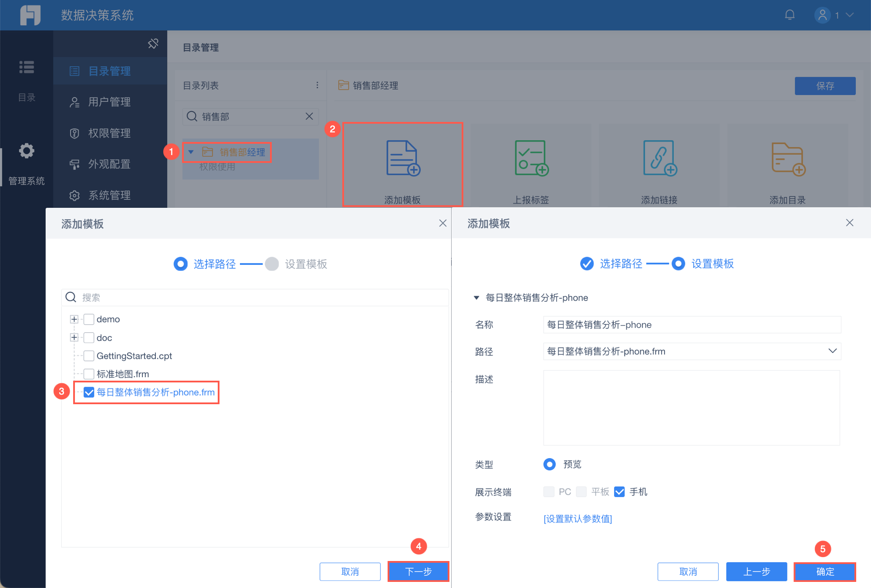Click the 设置默认参数值 link
Viewport: 871px width, 588px height.
point(577,518)
